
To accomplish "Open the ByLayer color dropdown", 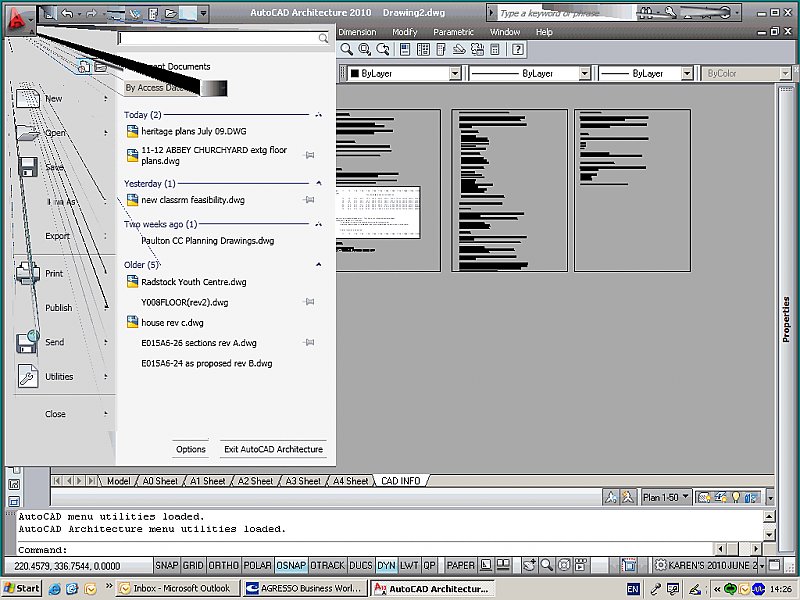I will pos(455,72).
